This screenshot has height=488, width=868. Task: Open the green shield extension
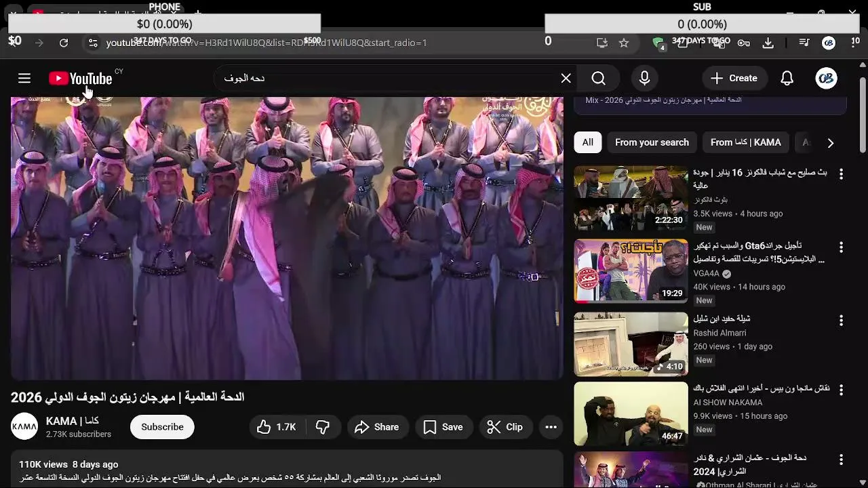pos(658,43)
